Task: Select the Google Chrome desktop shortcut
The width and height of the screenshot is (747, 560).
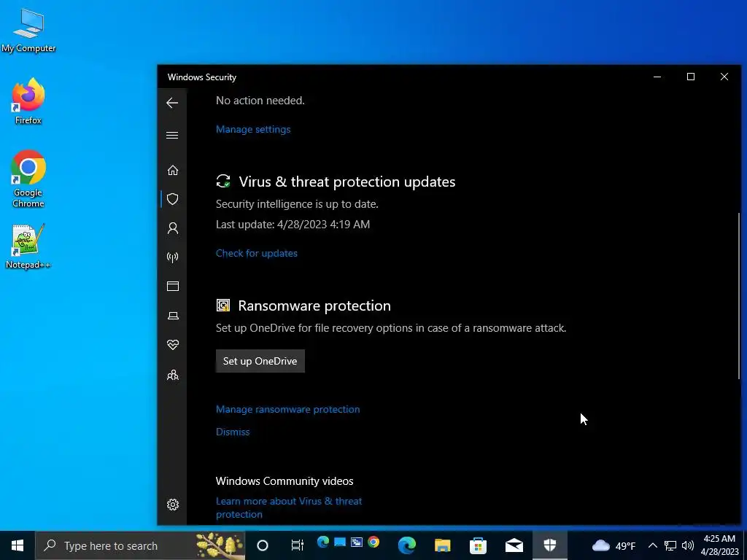Action: click(x=28, y=179)
